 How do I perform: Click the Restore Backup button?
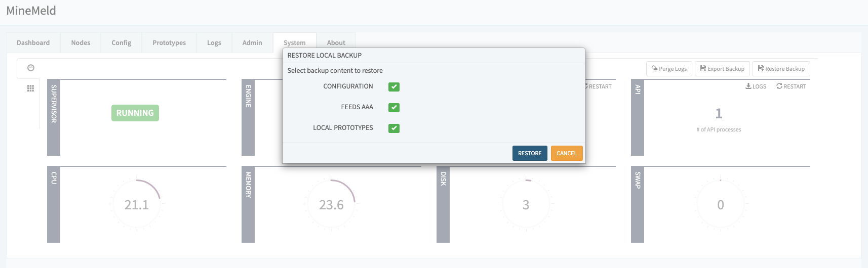click(781, 69)
